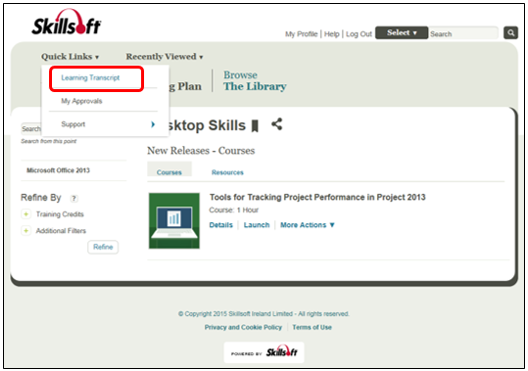The width and height of the screenshot is (528, 371).
Task: Open the More Actions dropdown
Action: [307, 225]
